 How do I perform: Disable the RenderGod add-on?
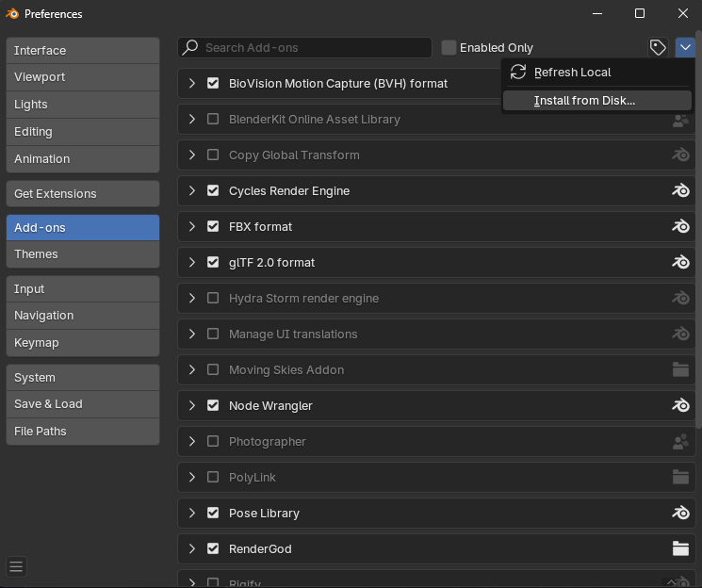pos(213,549)
